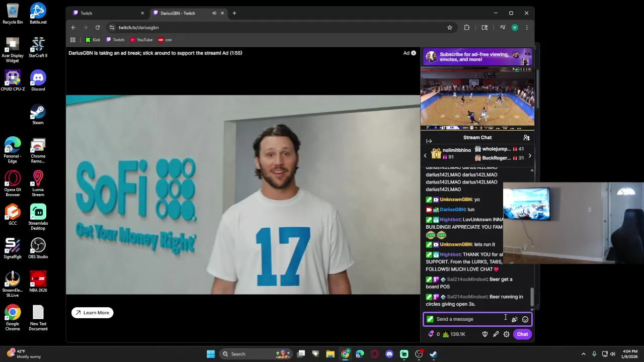Click the taskbar Search box
Image resolution: width=644 pixels, height=362 pixels.
tap(256, 354)
